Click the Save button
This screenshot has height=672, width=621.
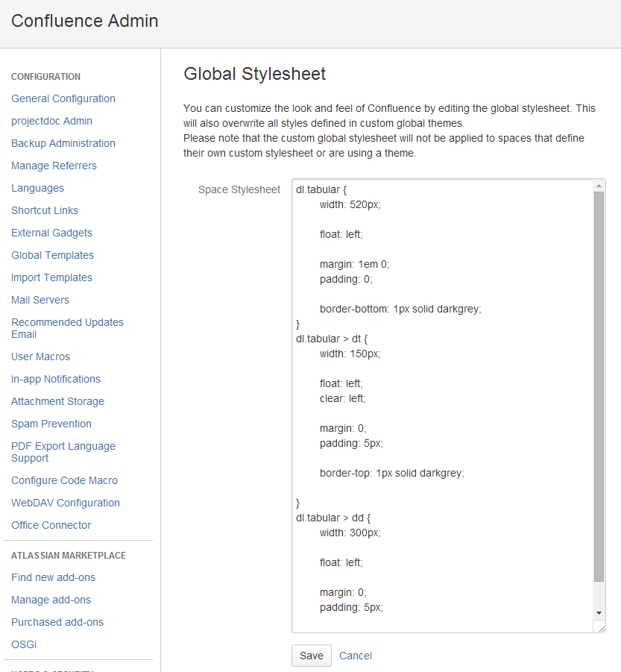(x=311, y=656)
